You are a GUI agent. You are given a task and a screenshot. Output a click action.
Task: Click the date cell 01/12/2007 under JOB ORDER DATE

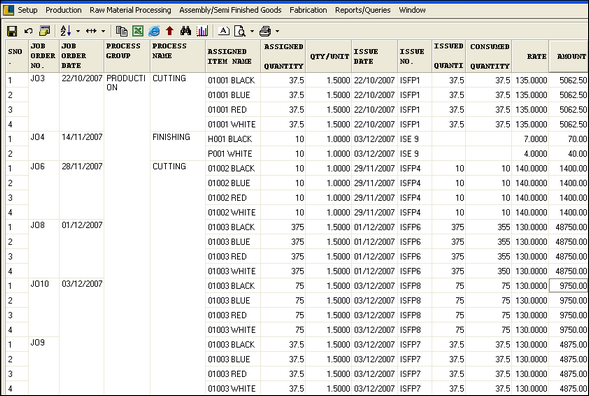[82, 248]
